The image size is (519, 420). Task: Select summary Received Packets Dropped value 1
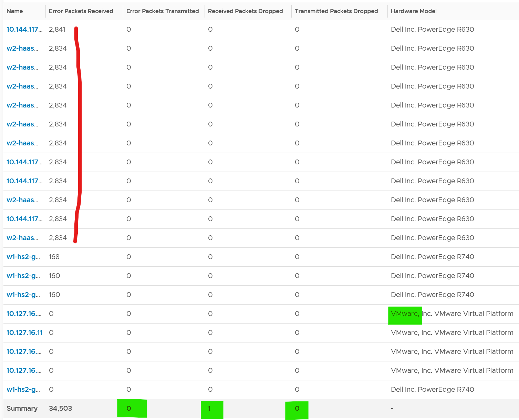(x=209, y=408)
